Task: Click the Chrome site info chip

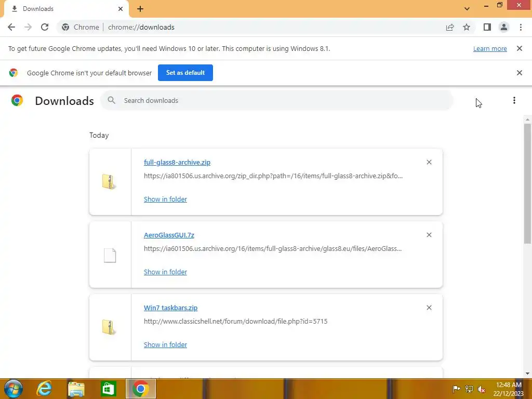Action: point(81,27)
